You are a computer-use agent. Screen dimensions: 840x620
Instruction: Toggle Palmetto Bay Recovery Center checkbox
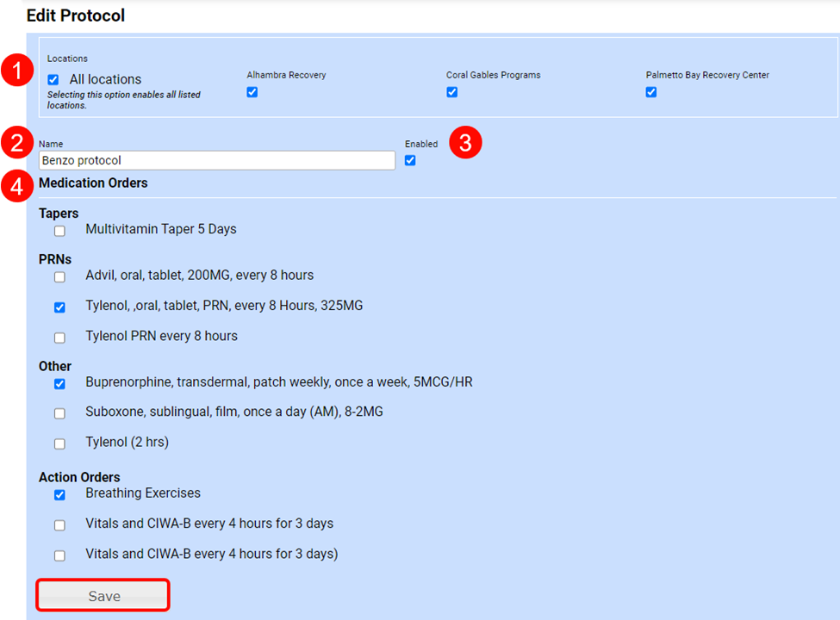pos(651,92)
